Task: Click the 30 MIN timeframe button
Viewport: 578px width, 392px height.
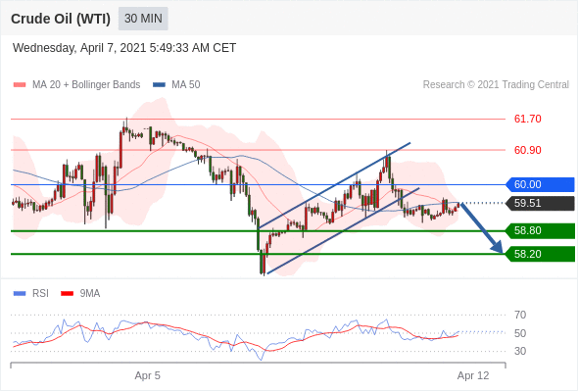Action: (143, 19)
